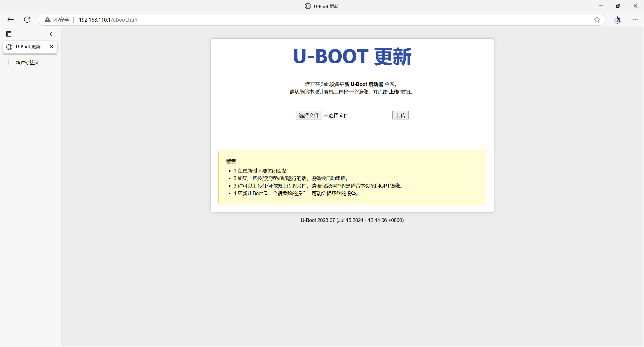The image size is (644, 347).
Task: Click the 未选择文件 file status text
Action: 336,115
